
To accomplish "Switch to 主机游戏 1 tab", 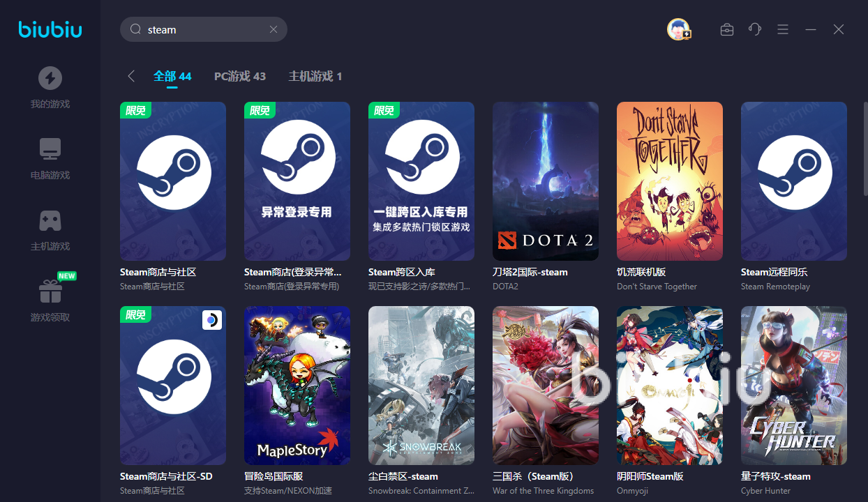I will (315, 76).
